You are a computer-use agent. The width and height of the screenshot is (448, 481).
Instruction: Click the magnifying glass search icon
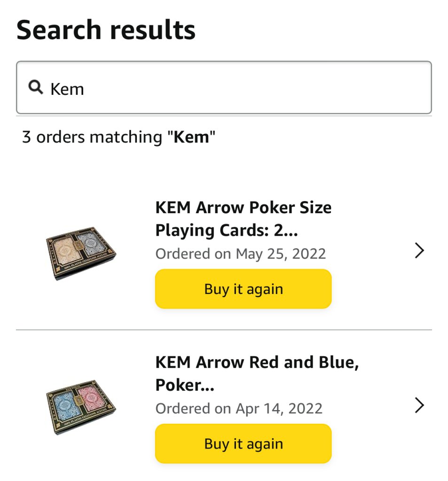[35, 87]
